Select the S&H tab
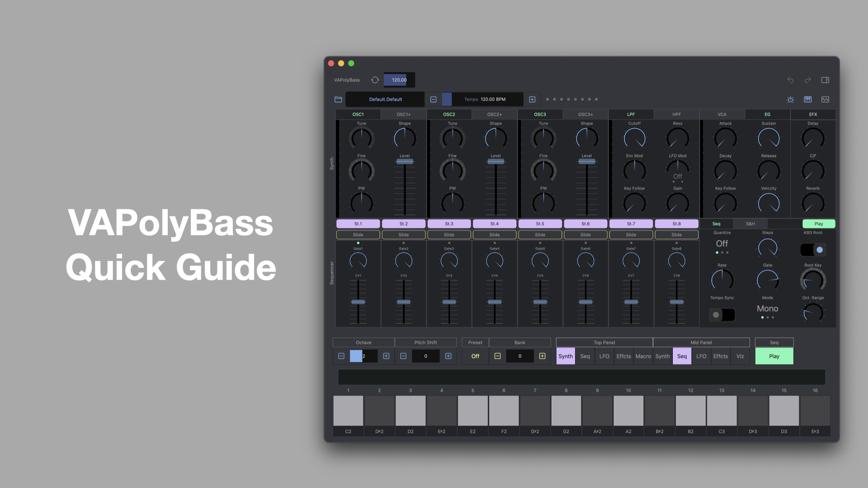The height and width of the screenshot is (488, 868). (750, 224)
